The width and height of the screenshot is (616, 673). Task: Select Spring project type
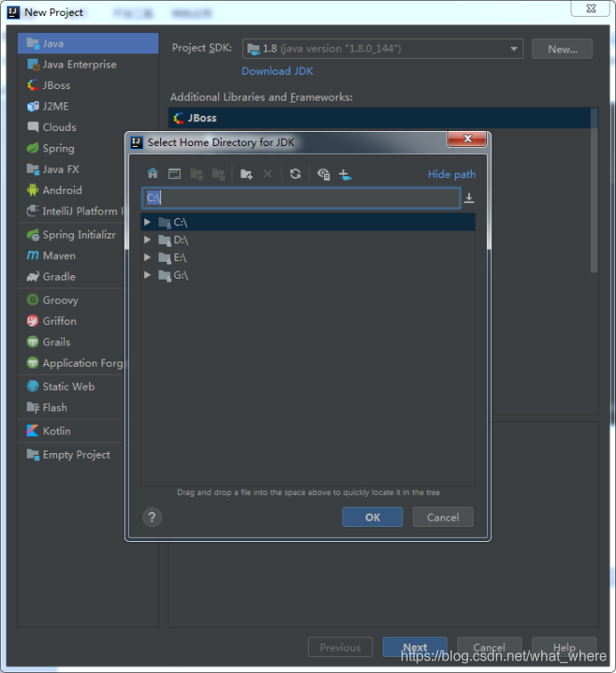[x=71, y=148]
